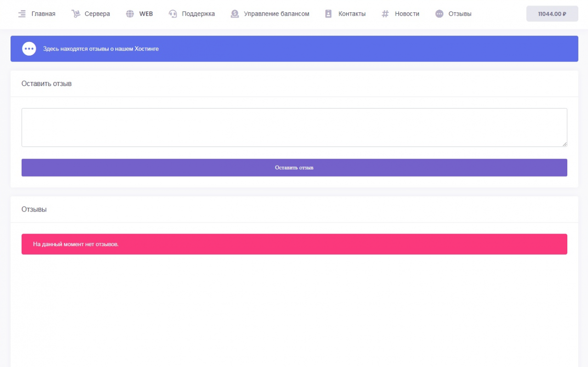Click the Отзывы speech bubble icon
The height and width of the screenshot is (367, 588).
coord(440,14)
